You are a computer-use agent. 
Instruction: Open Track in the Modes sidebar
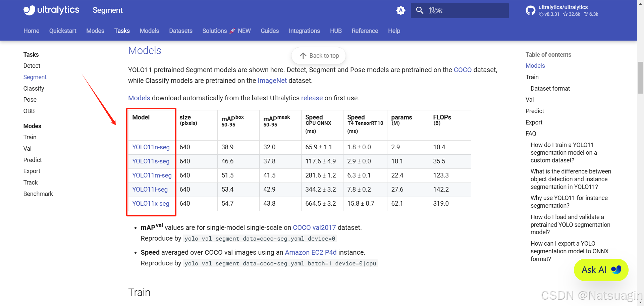[31, 183]
